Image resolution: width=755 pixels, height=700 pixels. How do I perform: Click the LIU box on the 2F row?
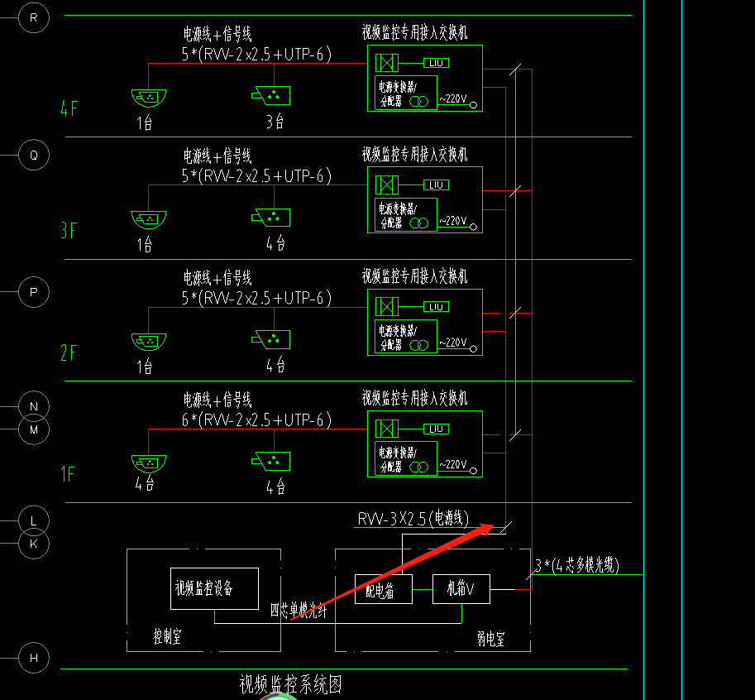[x=437, y=307]
